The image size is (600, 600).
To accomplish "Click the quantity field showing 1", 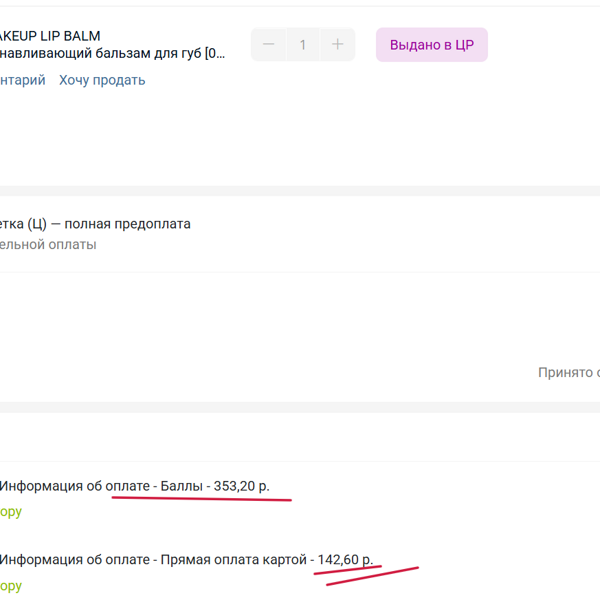I will click(303, 44).
